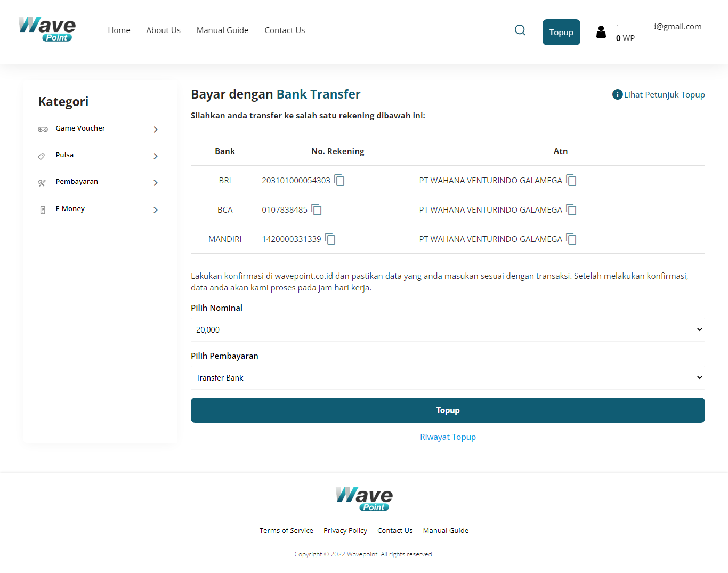The width and height of the screenshot is (728, 573).
Task: Open the Pilih Pembayaran dropdown
Action: click(448, 377)
